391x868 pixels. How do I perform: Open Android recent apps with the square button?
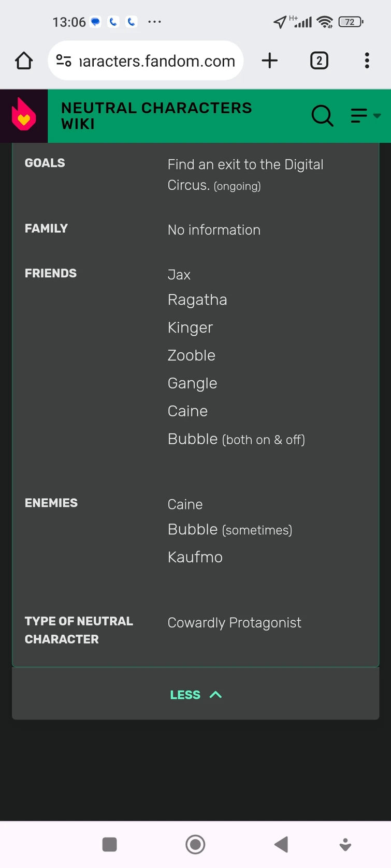click(109, 844)
